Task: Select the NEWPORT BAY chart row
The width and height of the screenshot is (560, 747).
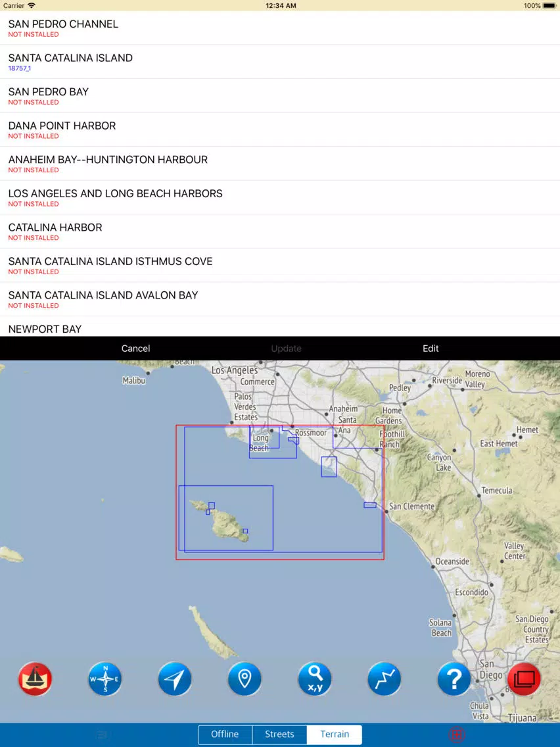Action: (280, 327)
